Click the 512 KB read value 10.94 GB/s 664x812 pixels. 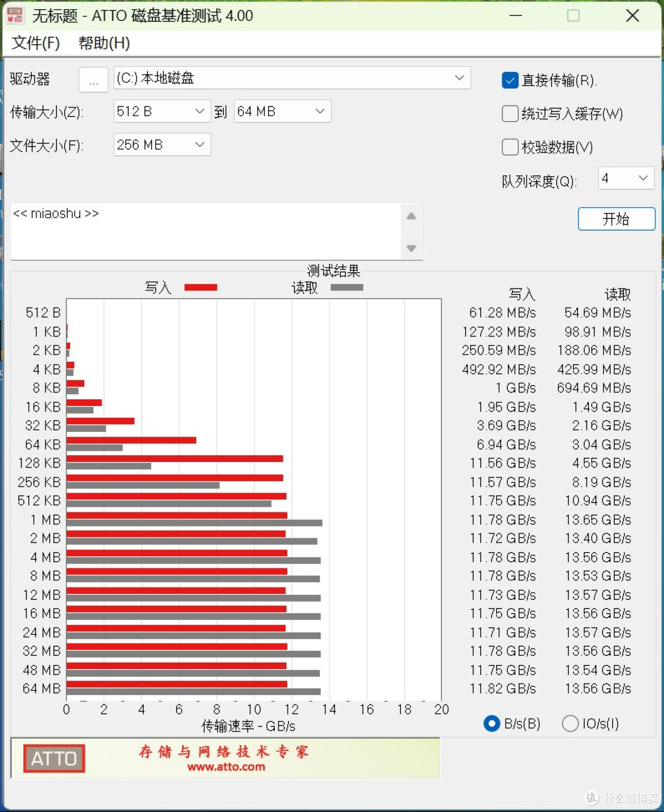tap(598, 501)
